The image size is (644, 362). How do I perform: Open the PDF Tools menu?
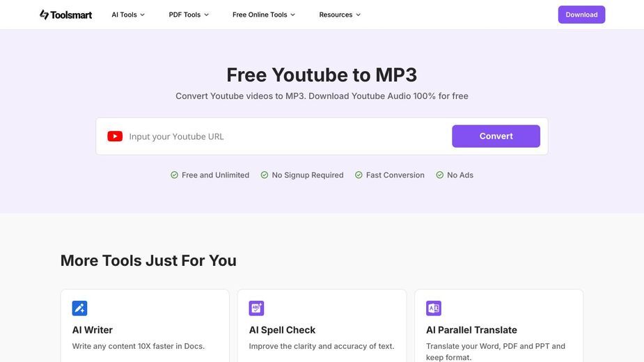click(x=189, y=15)
